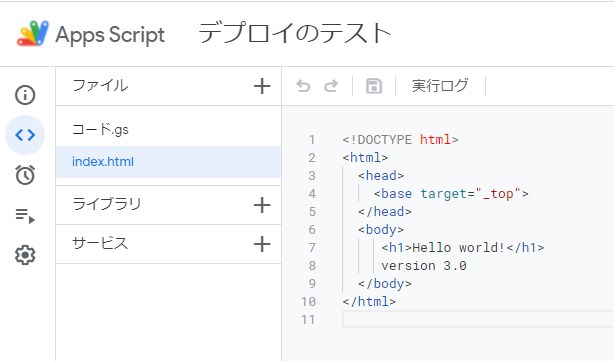Click the project title デプロイのテスト
This screenshot has height=361, width=614.
pyautogui.click(x=294, y=33)
